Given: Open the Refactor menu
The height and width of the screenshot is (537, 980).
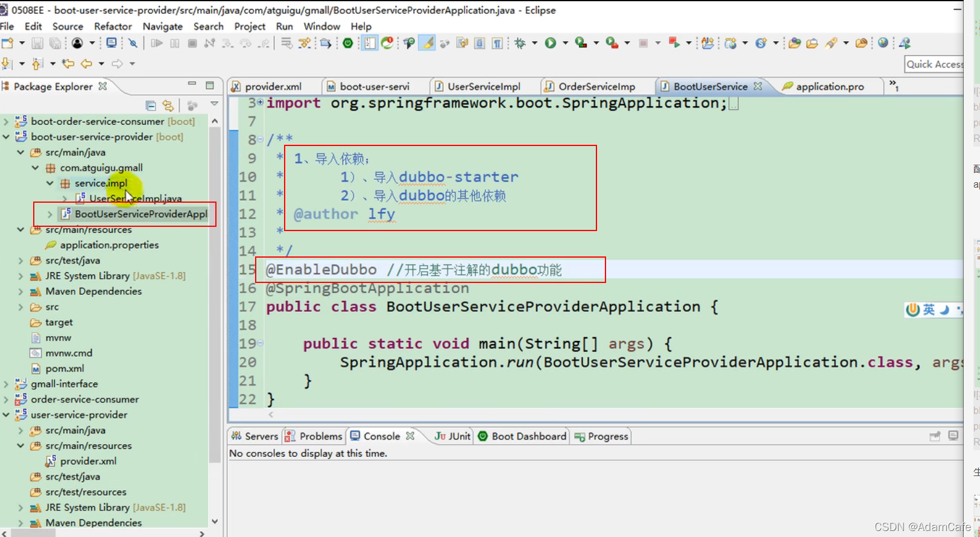Looking at the screenshot, I should (113, 27).
